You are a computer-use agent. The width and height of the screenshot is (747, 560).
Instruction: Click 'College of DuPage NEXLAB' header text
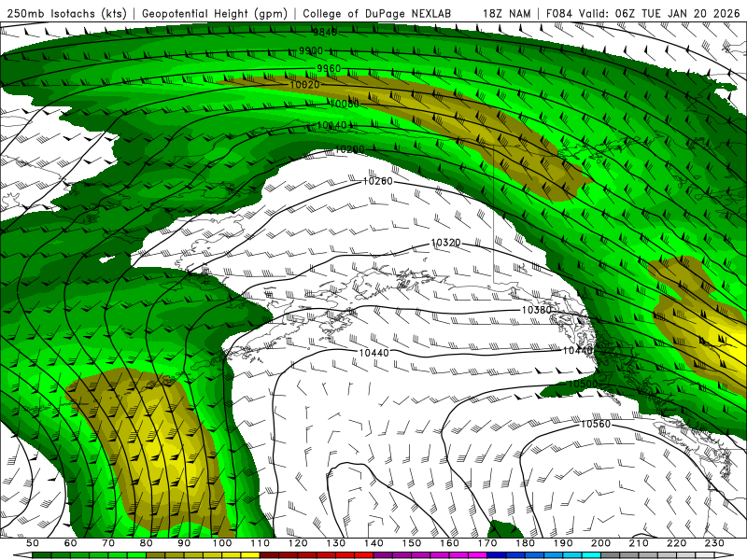coord(377,14)
